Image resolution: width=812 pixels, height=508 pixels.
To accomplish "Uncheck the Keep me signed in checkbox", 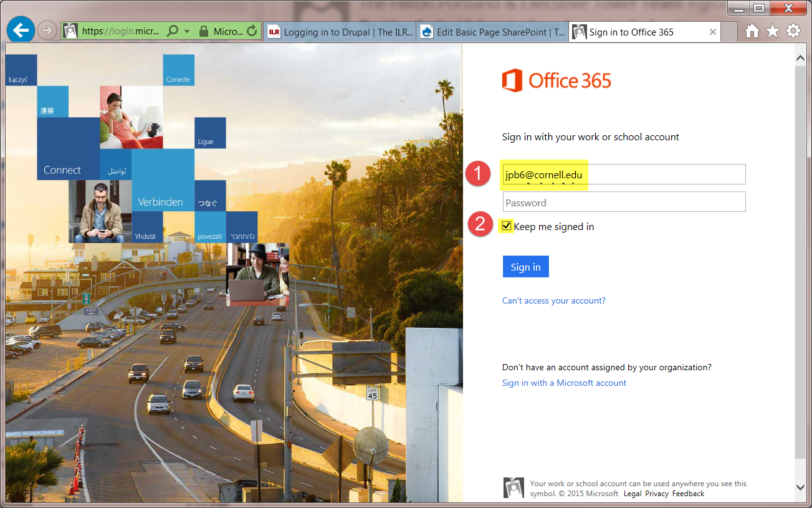I will click(x=507, y=226).
